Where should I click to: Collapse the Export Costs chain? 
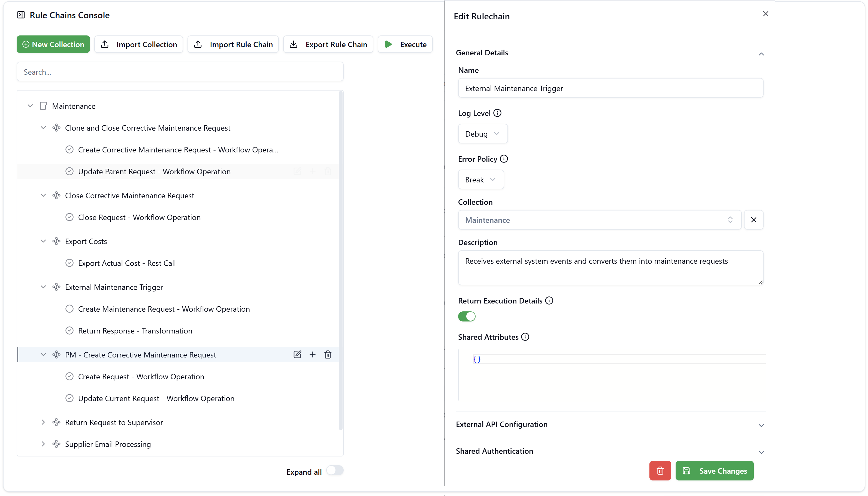click(x=43, y=241)
